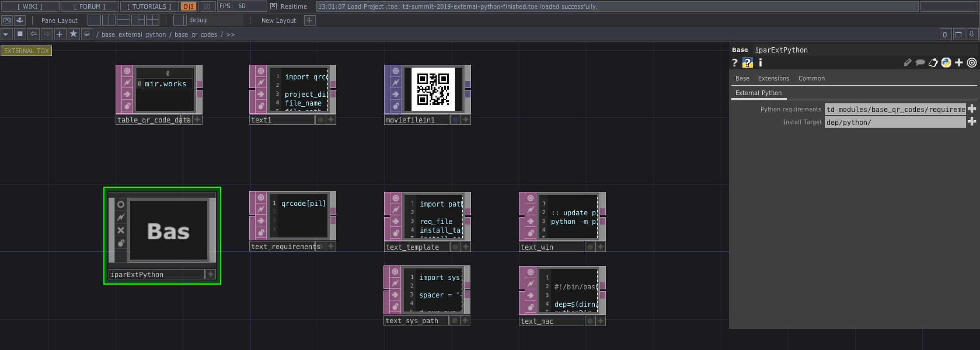Click the home network icon in path bar
980x350 pixels.
[87, 34]
